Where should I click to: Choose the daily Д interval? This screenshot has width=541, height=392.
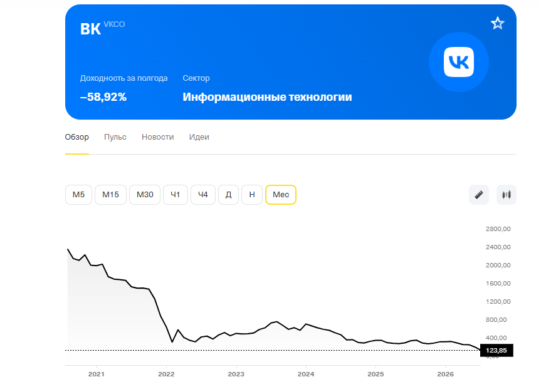228,195
